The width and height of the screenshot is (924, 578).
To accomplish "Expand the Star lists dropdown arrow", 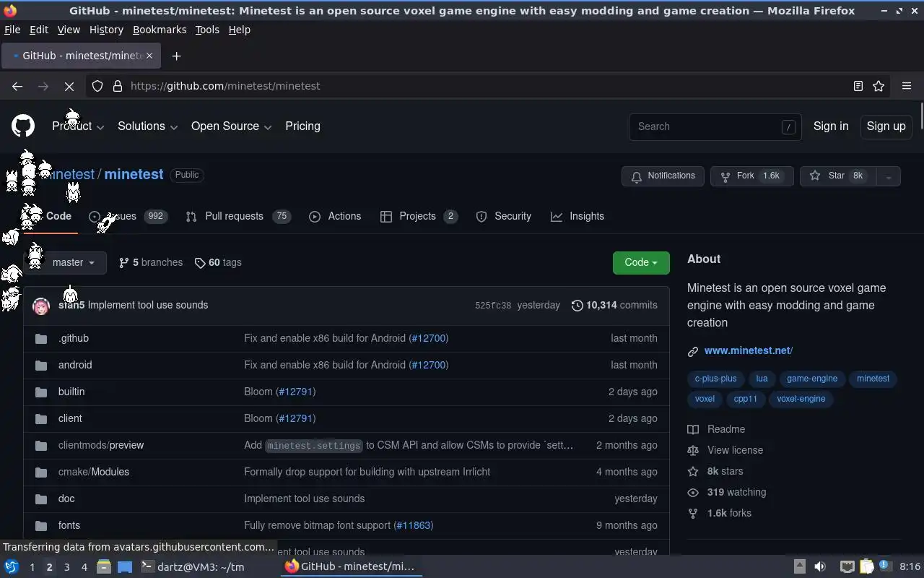I will pyautogui.click(x=889, y=176).
